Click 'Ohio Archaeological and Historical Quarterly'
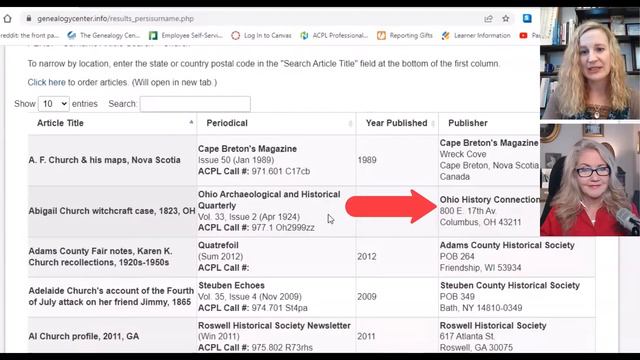The image size is (640, 360). tap(269, 200)
